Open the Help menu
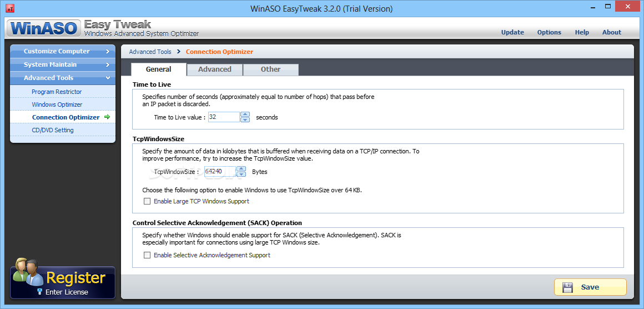This screenshot has width=644, height=309. 582,32
